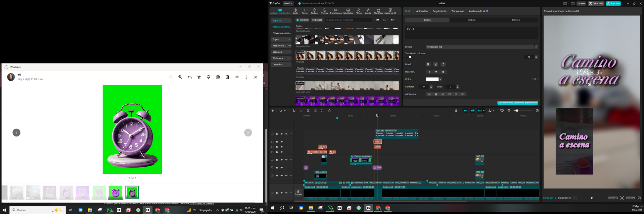Click Guardar como parámetro predefinido
The height and width of the screenshot is (214, 644).
(x=518, y=103)
